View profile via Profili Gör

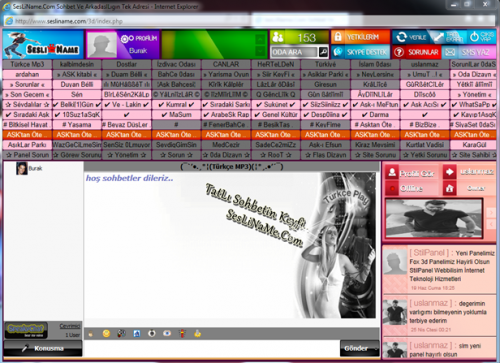[412, 173]
